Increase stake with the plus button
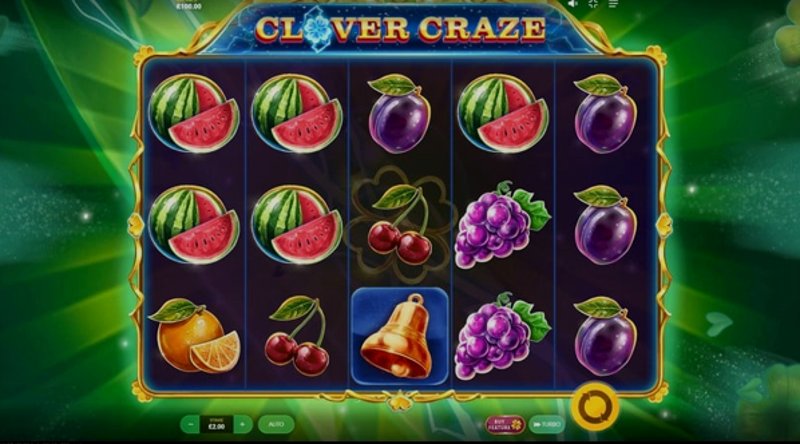This screenshot has width=800, height=444. pyautogui.click(x=243, y=424)
